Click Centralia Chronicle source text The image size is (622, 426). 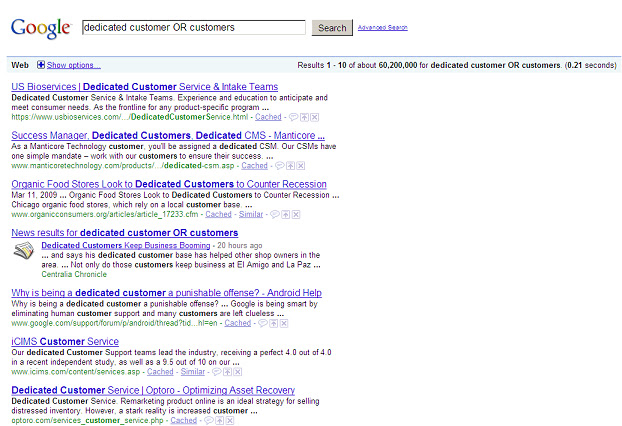[x=74, y=274]
